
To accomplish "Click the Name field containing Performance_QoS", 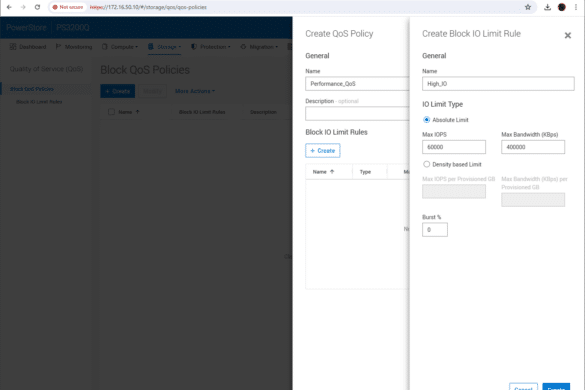I will coord(357,84).
